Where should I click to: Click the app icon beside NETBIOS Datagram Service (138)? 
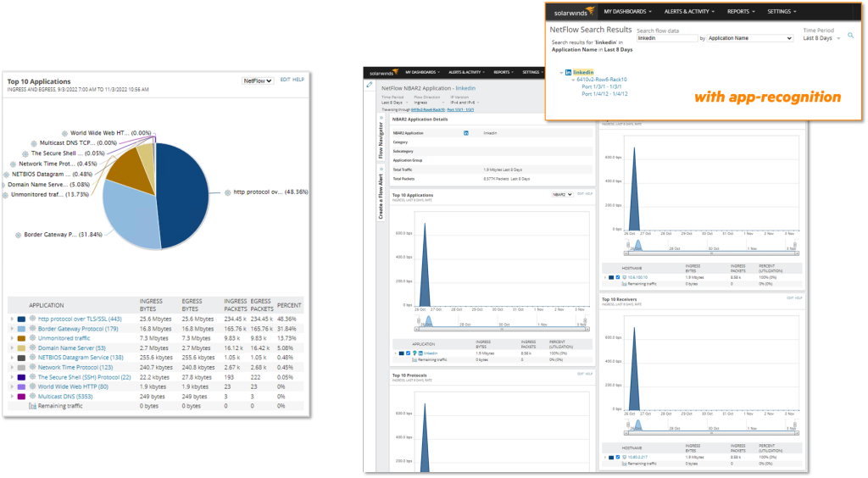pos(33,358)
